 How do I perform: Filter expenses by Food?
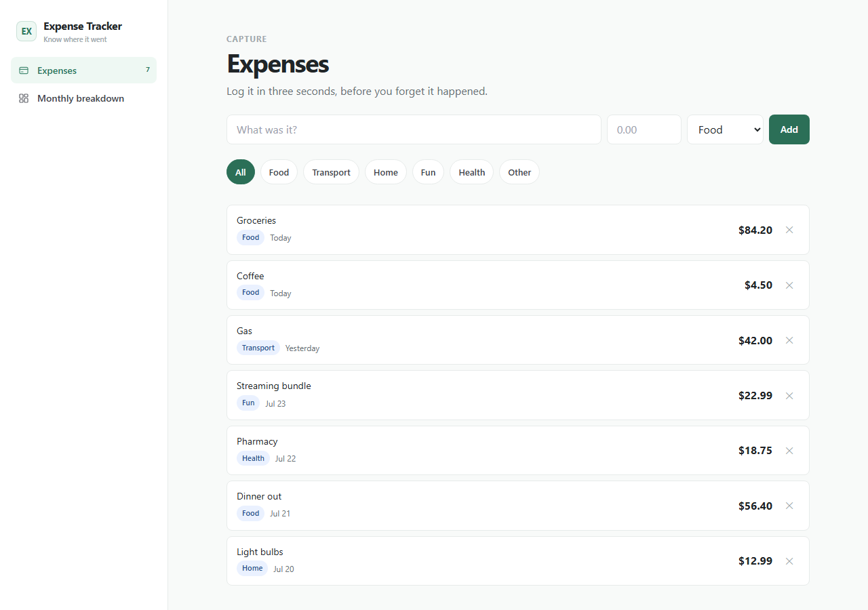tap(279, 172)
